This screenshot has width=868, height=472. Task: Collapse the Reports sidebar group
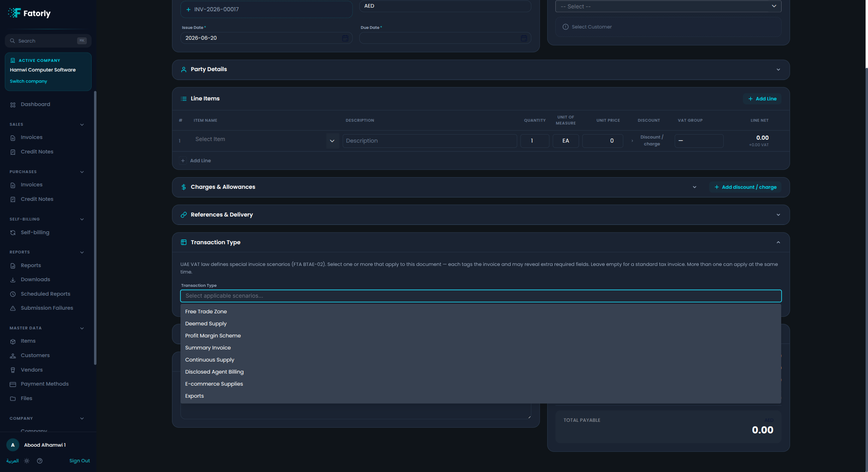click(82, 252)
